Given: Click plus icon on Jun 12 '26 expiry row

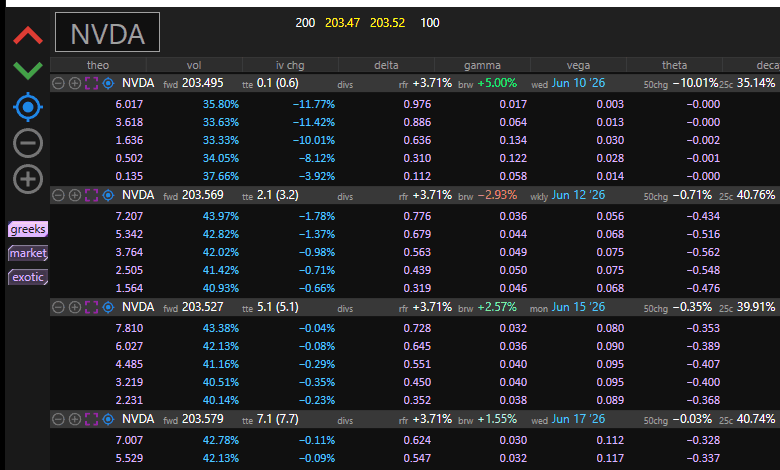Looking at the screenshot, I should point(75,195).
